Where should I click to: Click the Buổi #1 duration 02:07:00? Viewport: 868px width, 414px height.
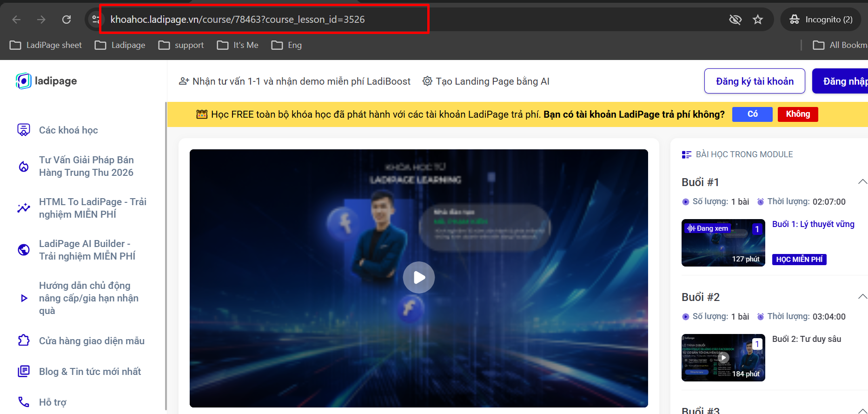pos(829,202)
